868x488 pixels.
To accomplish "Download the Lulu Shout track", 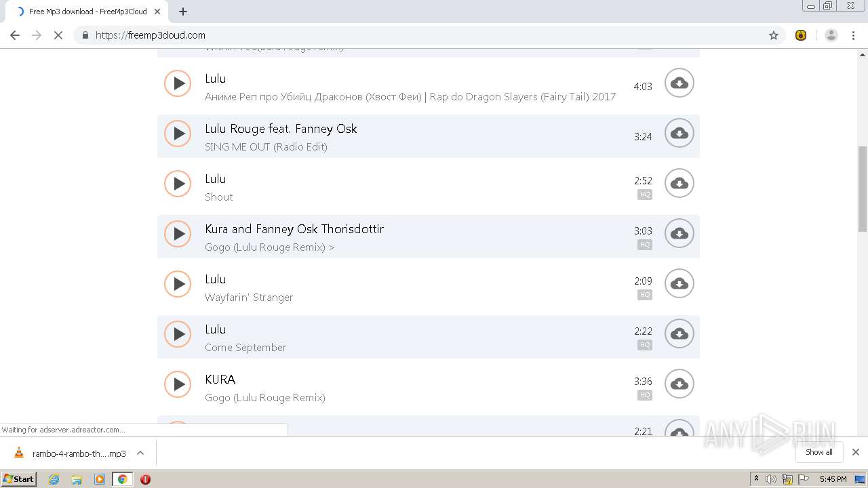I will pyautogui.click(x=679, y=184).
